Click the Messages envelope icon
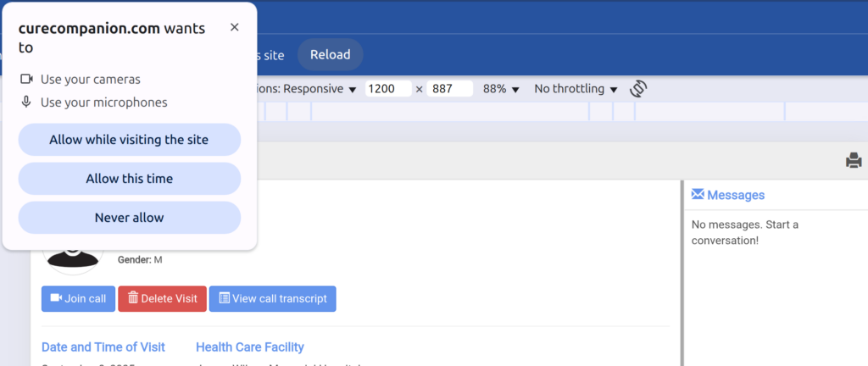Image resolution: width=868 pixels, height=366 pixels. [698, 195]
